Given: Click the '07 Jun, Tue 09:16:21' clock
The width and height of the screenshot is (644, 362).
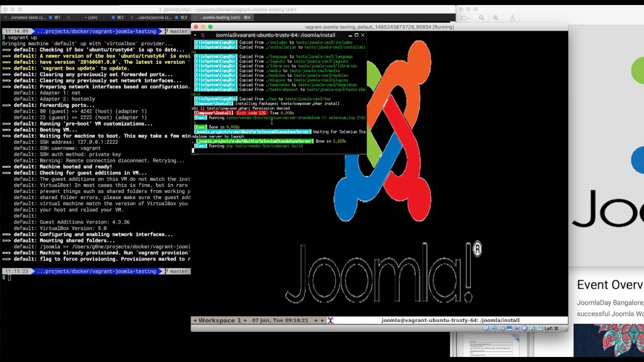Looking at the screenshot, I should click(x=280, y=320).
